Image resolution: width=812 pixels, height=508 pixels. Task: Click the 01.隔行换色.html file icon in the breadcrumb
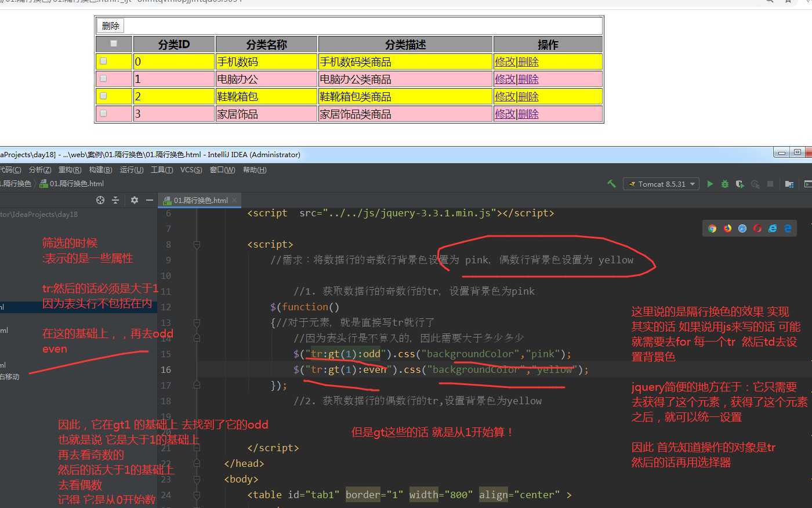[43, 184]
